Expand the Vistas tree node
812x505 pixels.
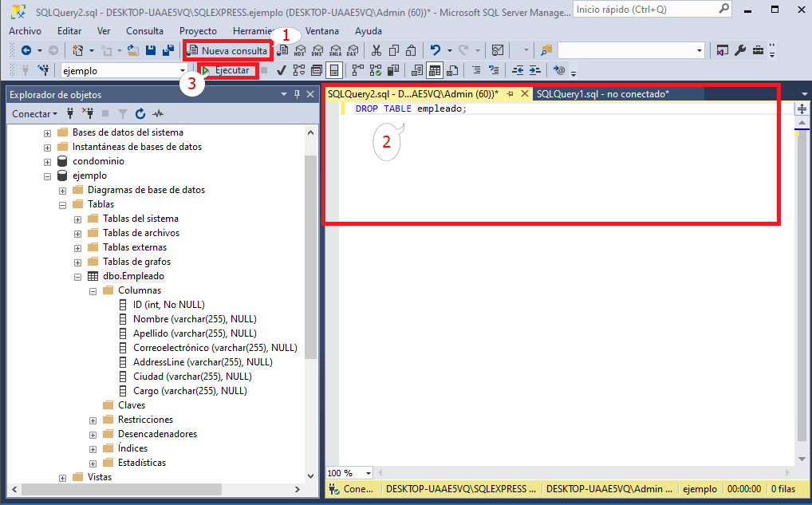click(62, 477)
